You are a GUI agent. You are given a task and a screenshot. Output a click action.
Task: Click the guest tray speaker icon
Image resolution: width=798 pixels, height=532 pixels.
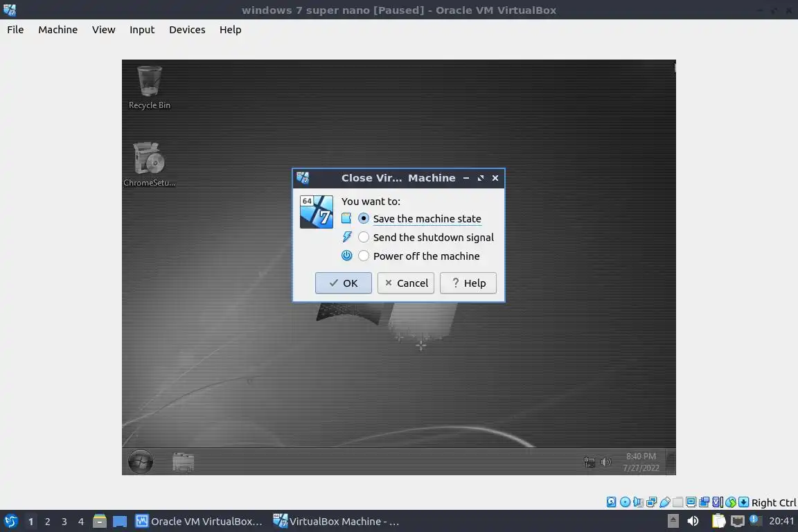coord(605,462)
